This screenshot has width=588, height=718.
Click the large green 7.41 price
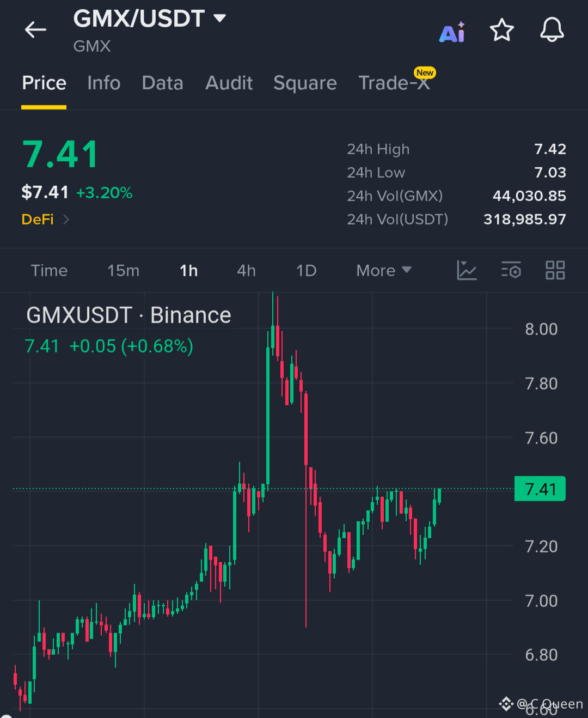coord(60,154)
